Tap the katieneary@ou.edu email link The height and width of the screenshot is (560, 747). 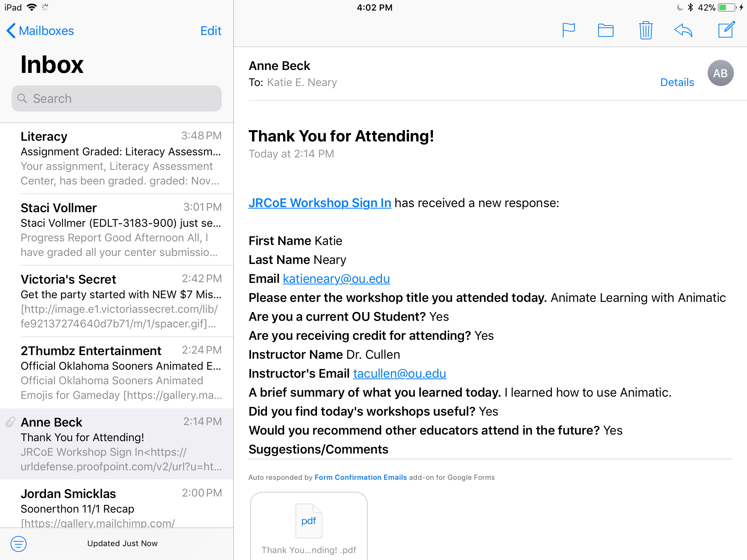click(x=336, y=279)
